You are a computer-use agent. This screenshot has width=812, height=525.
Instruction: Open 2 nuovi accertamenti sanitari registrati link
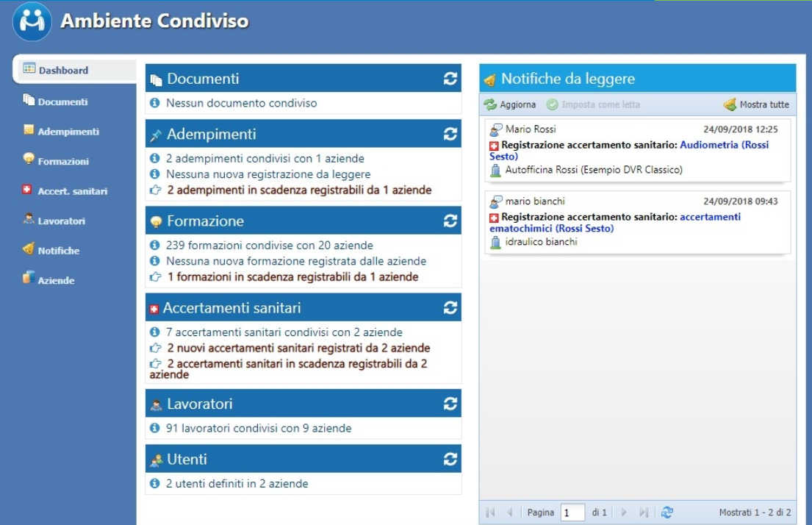298,348
